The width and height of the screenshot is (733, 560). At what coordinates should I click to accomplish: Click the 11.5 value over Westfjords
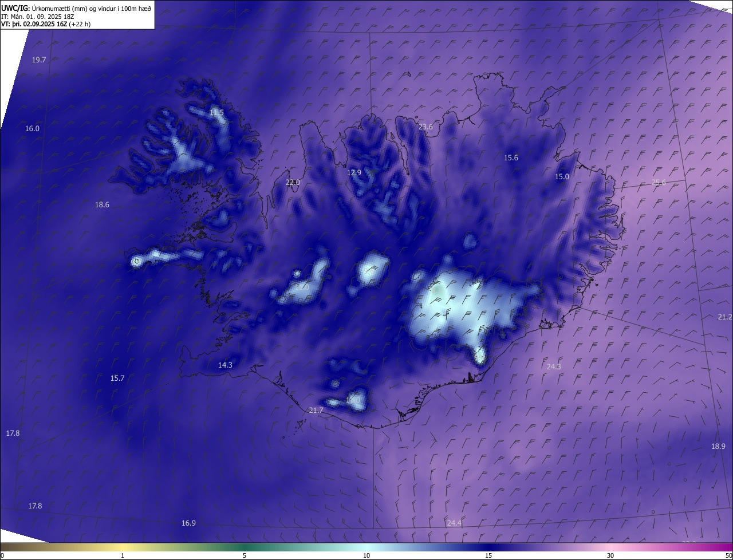(x=216, y=112)
